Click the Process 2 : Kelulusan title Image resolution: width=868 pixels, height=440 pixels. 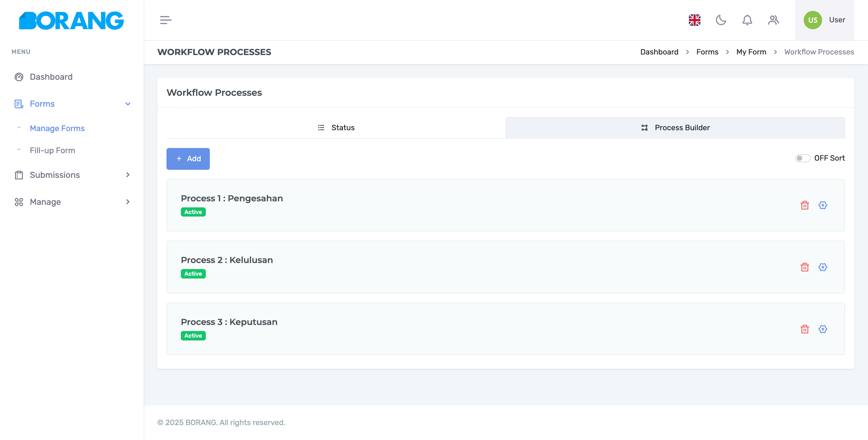coord(226,260)
